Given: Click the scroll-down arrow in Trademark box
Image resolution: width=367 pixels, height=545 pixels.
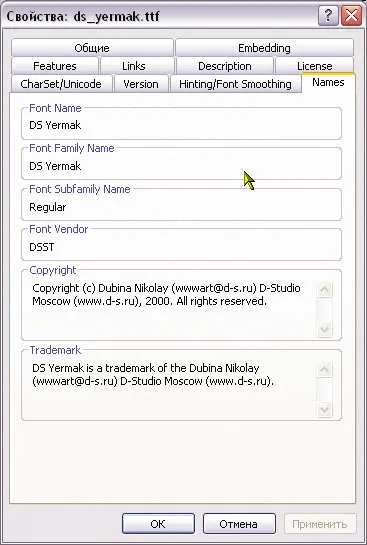Looking at the screenshot, I should click(x=325, y=409).
